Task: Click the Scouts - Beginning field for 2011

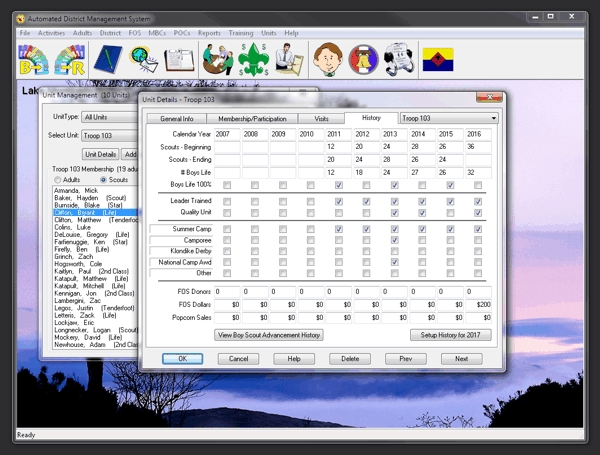Action: (x=338, y=147)
